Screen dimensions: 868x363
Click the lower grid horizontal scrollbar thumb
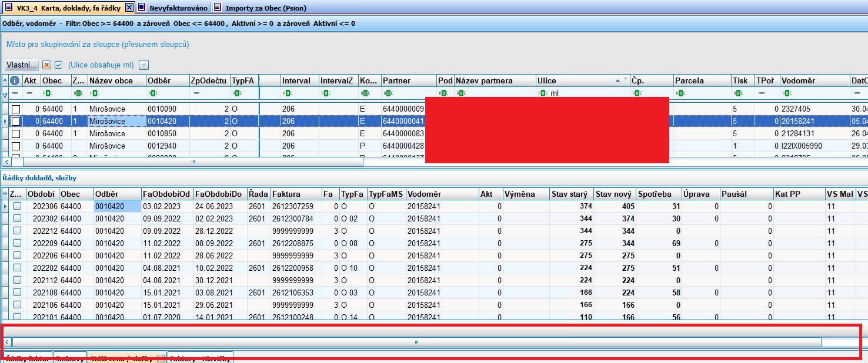[417, 342]
